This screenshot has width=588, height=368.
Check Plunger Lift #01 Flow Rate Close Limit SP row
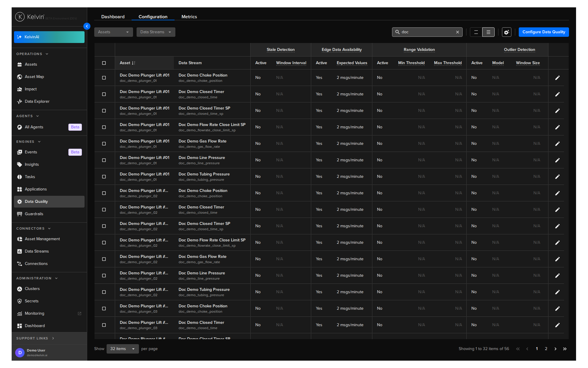(104, 127)
